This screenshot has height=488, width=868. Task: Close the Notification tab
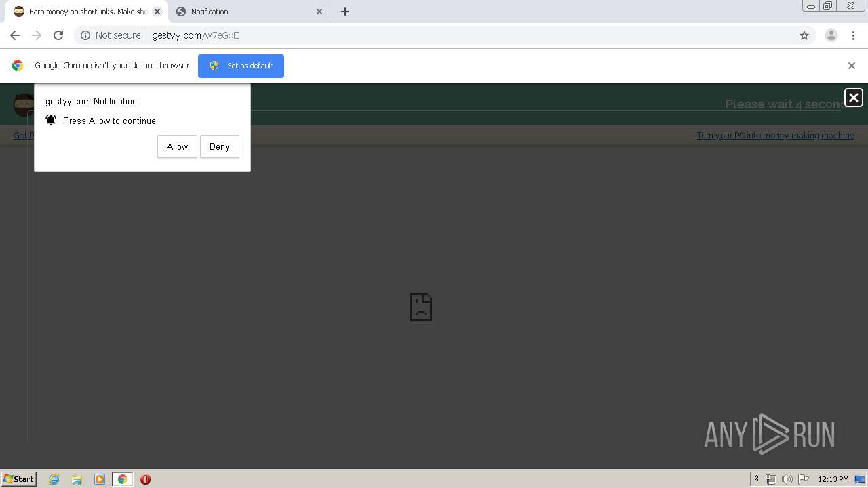(319, 12)
